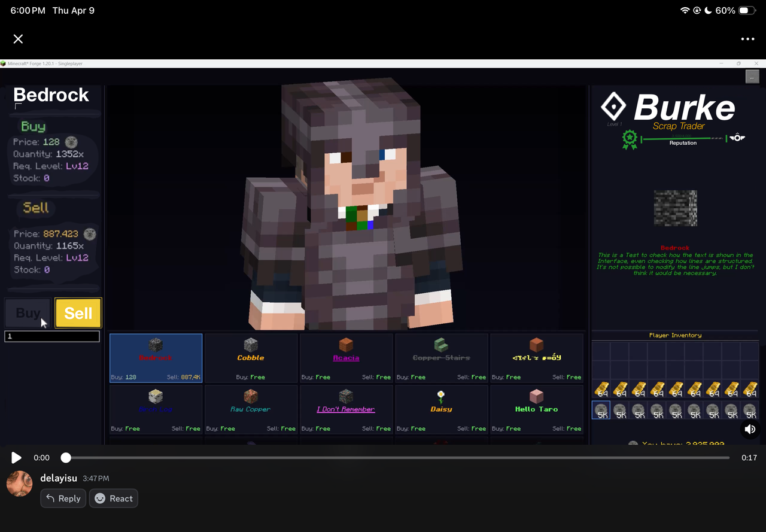Tap the Wi-Fi status icon
Screen dimensions: 766x532
click(x=685, y=11)
